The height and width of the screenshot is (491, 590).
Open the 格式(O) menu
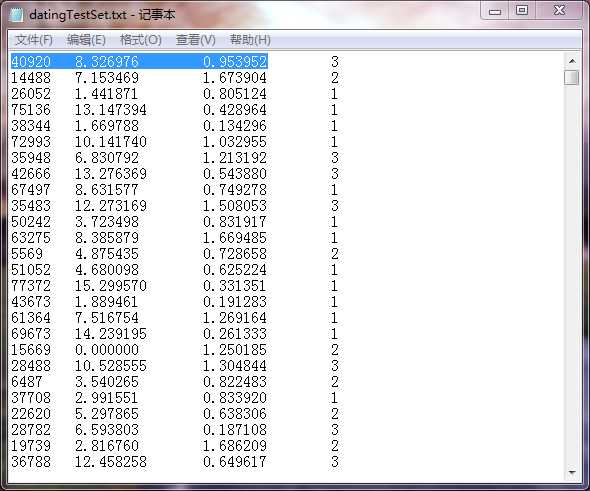tap(141, 40)
